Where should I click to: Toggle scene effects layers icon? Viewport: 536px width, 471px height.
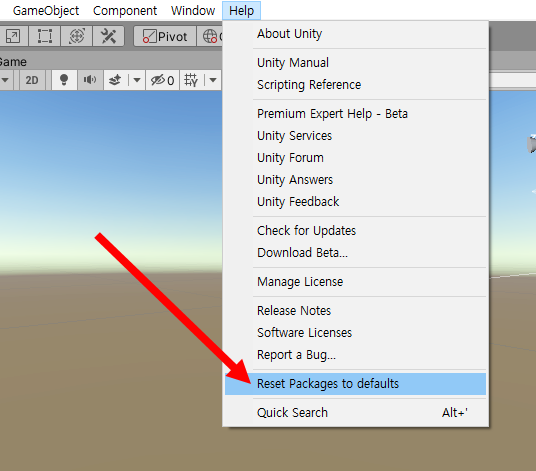click(x=115, y=80)
